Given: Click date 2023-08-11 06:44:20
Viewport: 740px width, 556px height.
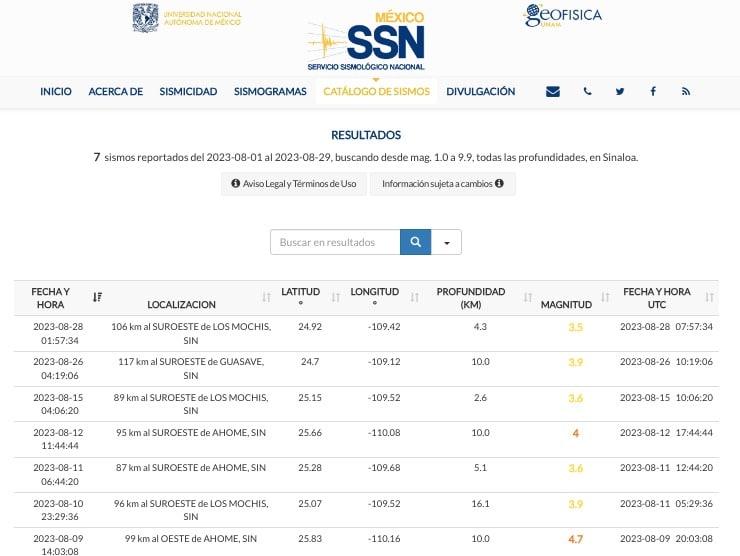Looking at the screenshot, I should tap(59, 474).
